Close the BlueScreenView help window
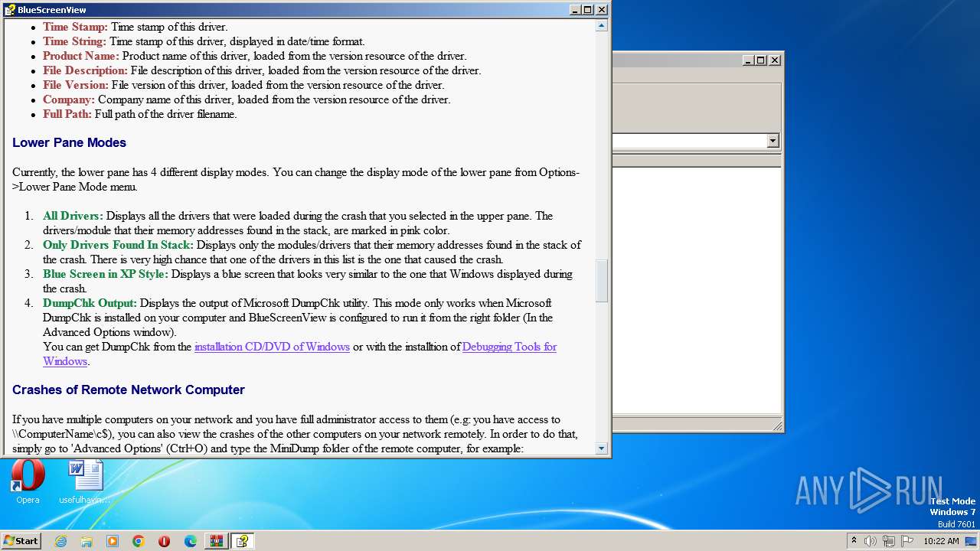This screenshot has height=551, width=980. coord(602,10)
